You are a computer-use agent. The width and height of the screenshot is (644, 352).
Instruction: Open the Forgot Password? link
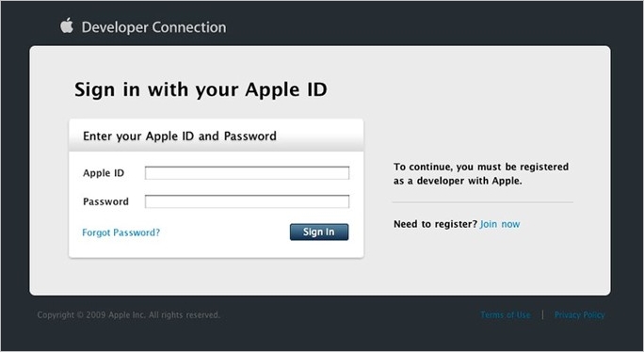pos(121,232)
